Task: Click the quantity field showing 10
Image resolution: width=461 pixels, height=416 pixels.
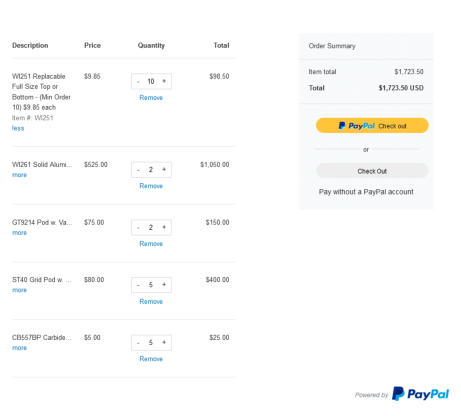Action: coord(151,81)
